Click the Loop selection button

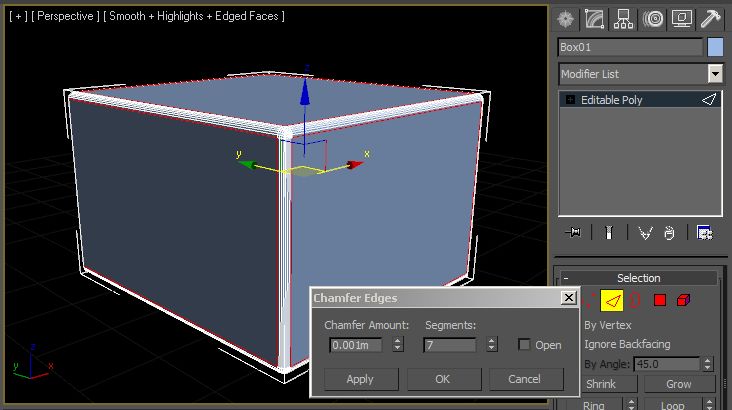[x=673, y=405]
